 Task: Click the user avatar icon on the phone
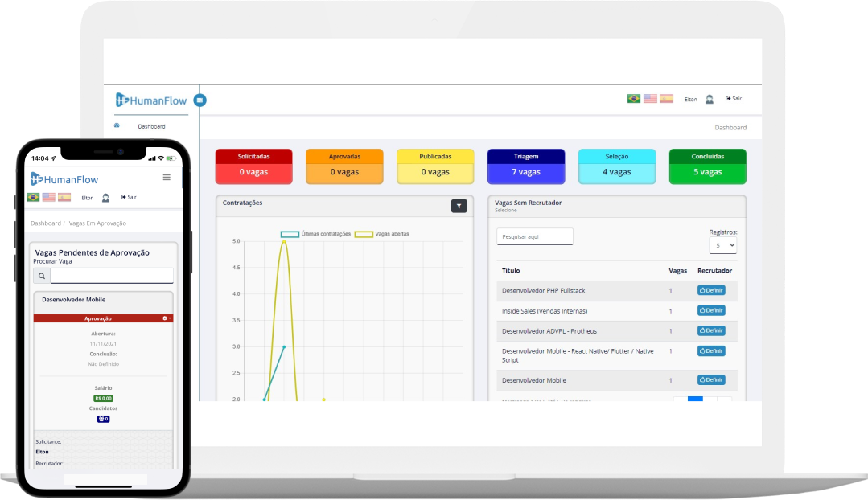pos(105,198)
